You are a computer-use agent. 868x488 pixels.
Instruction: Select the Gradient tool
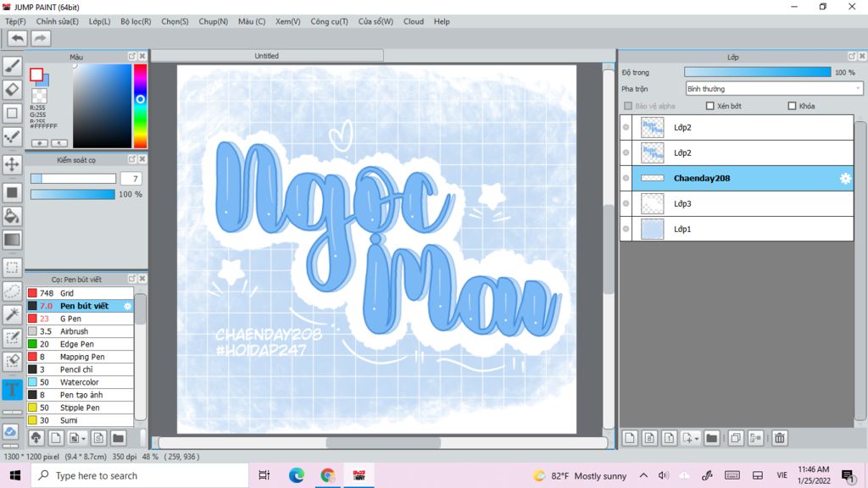[12, 240]
